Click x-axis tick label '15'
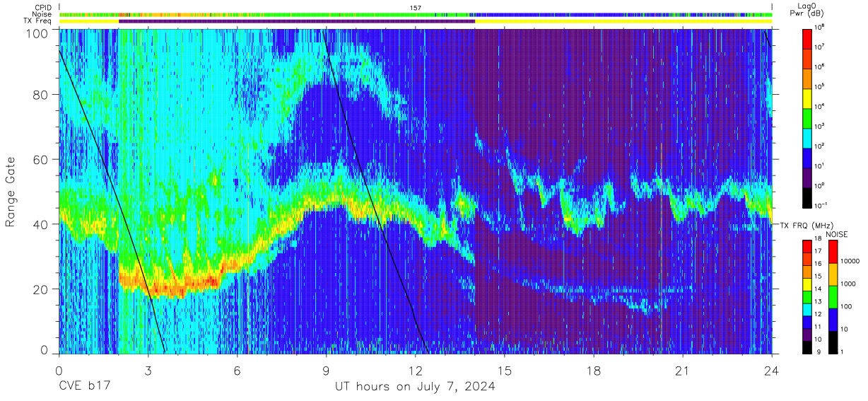The height and width of the screenshot is (401, 868). [x=504, y=371]
